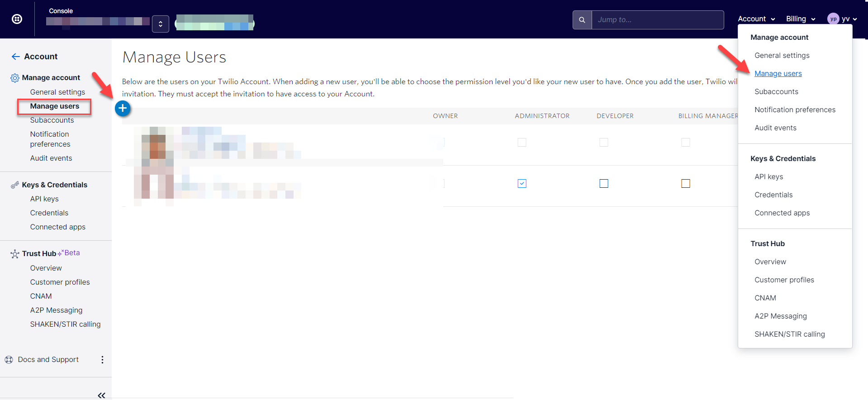Click the Trust Hub network icon

(x=15, y=254)
